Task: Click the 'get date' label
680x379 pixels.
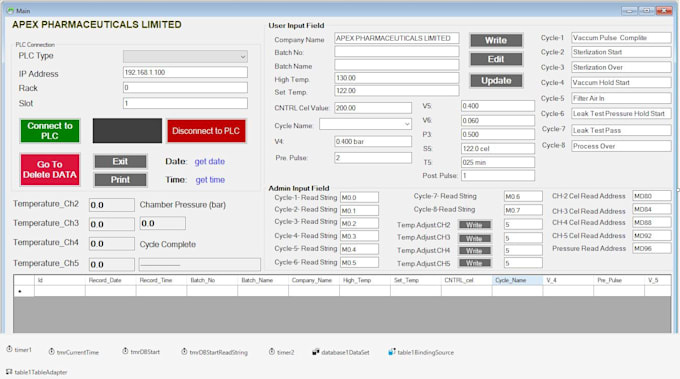Action: pyautogui.click(x=209, y=161)
